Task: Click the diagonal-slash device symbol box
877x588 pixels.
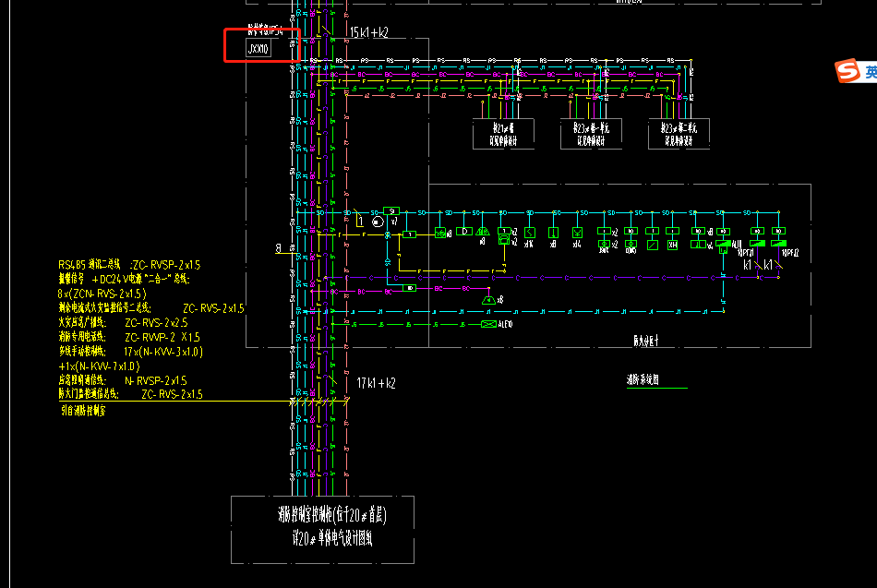Action: [652, 245]
